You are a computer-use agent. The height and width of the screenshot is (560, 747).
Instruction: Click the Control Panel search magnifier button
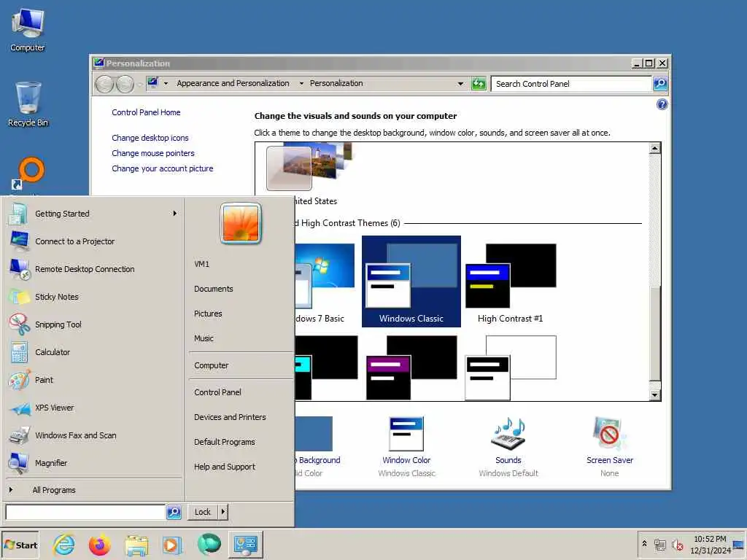659,84
